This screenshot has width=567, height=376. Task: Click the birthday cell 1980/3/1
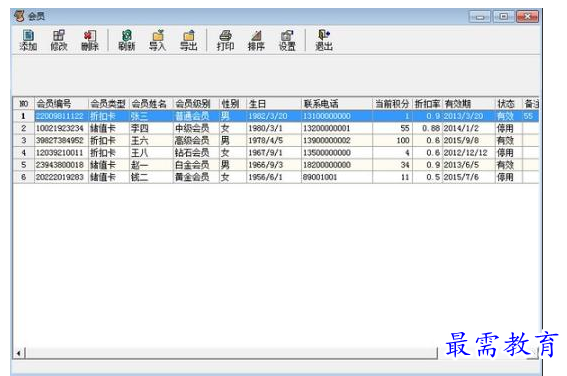click(273, 128)
